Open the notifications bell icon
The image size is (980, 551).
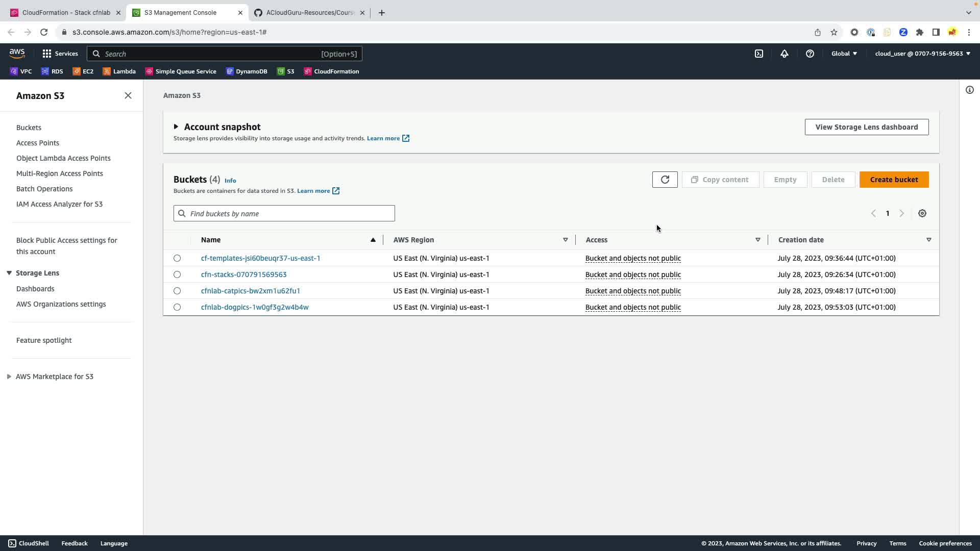coord(784,54)
